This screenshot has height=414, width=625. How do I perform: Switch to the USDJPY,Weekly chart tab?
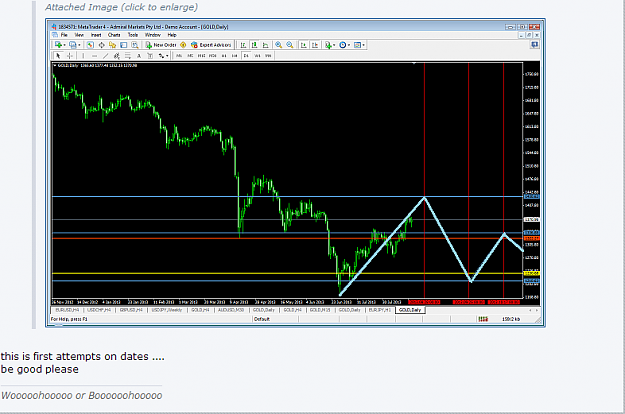tap(167, 310)
